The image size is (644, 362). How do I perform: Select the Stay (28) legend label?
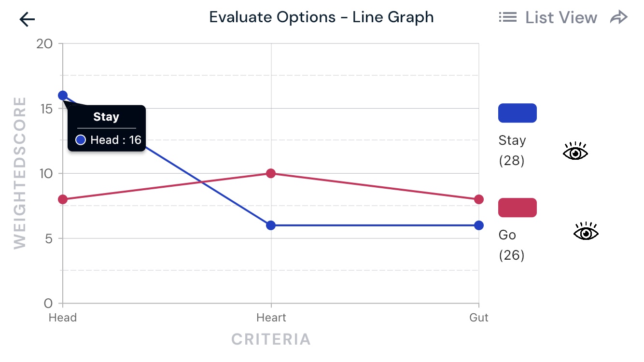pos(512,150)
